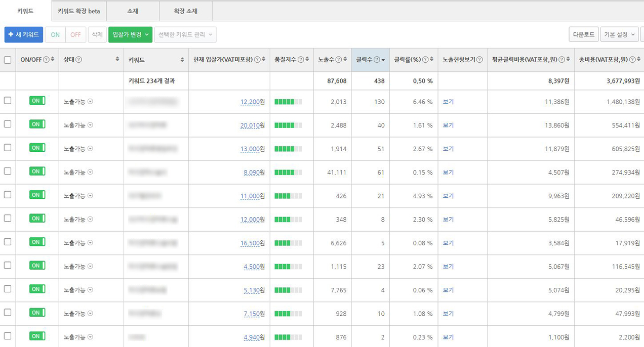Viewport: 644px width, 347px height.
Task: Toggle the ON switch for the 12,200원 keyword row
Action: pos(37,101)
